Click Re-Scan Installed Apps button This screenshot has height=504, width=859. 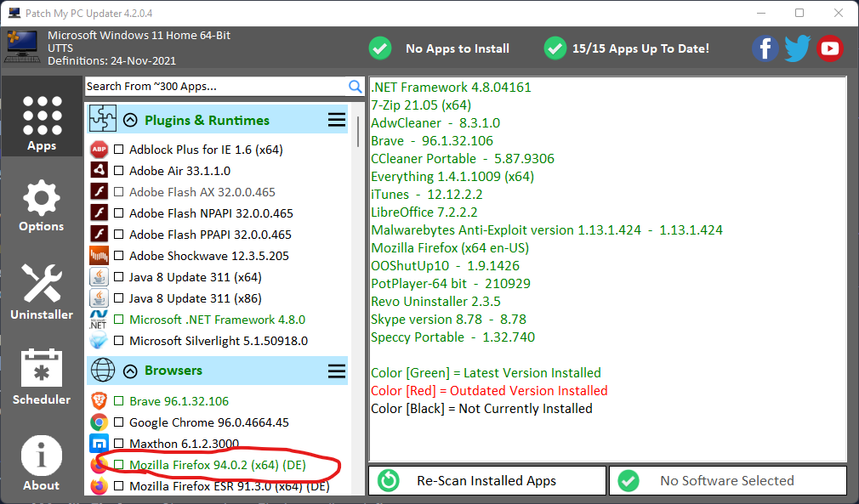click(x=487, y=480)
